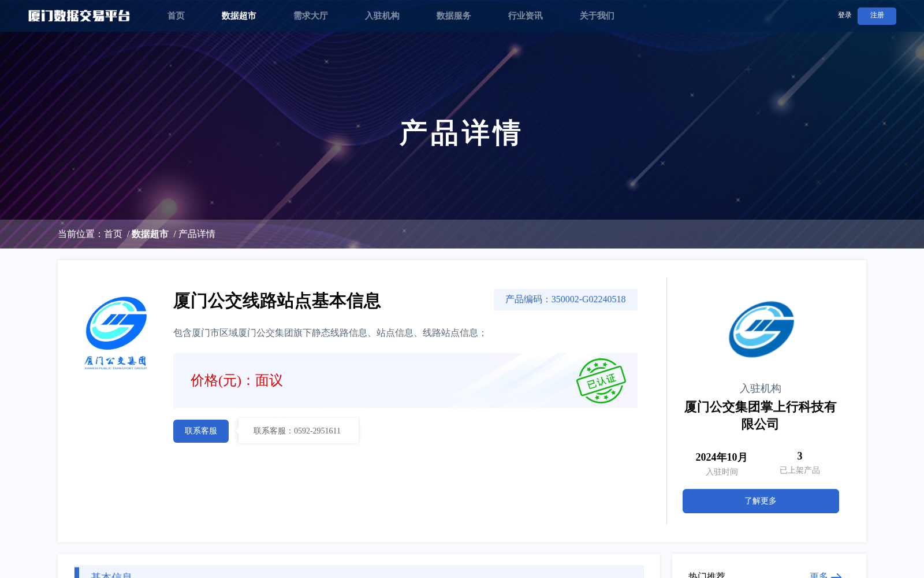Click the organization logo in the right panel
The image size is (924, 578).
[761, 329]
